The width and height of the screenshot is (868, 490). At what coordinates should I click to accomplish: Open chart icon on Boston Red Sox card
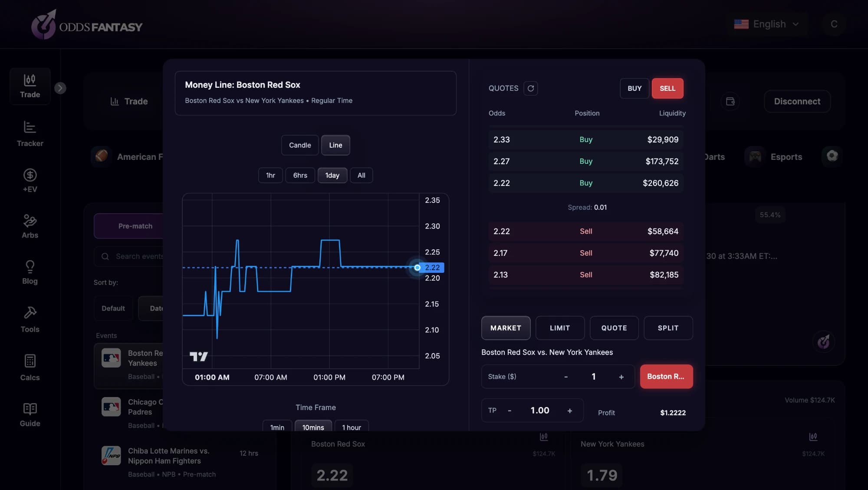[543, 437]
